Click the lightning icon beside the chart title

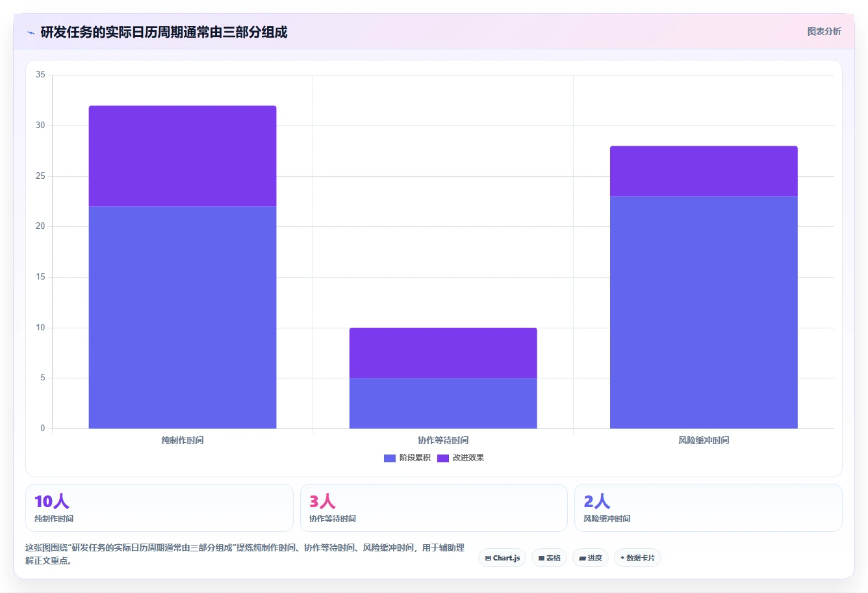31,33
